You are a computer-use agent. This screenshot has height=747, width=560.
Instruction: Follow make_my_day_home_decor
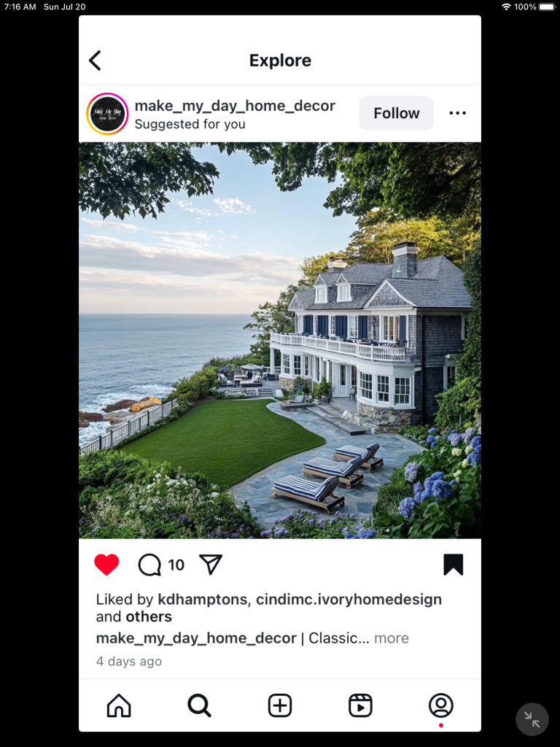point(396,113)
